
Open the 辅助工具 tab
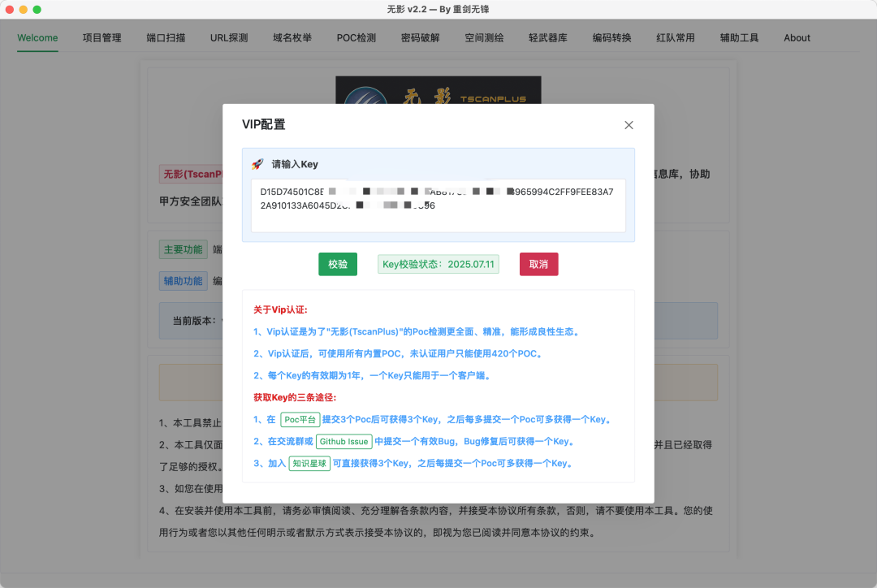739,37
